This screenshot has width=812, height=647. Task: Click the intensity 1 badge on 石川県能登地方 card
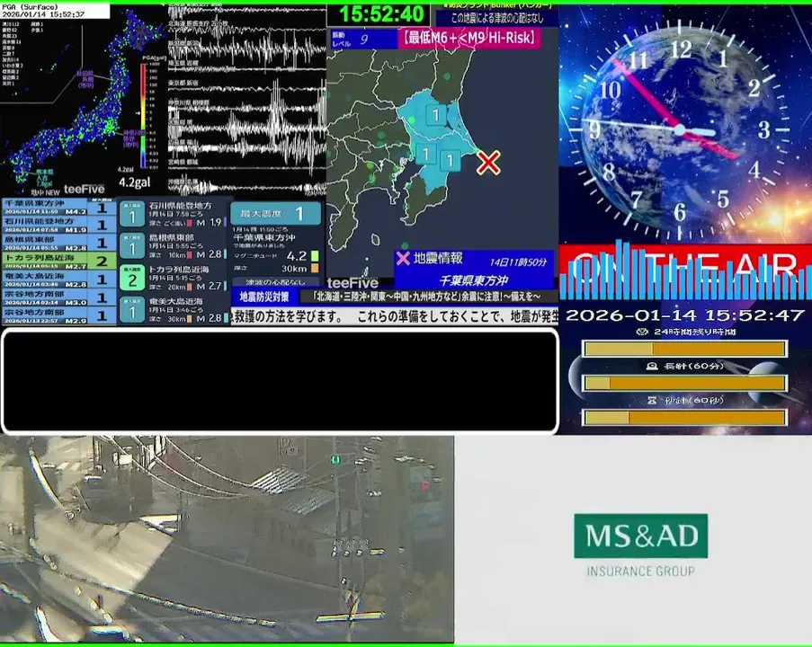132,215
